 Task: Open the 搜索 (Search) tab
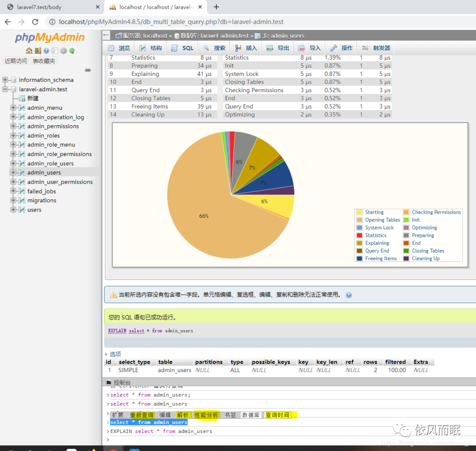(214, 48)
